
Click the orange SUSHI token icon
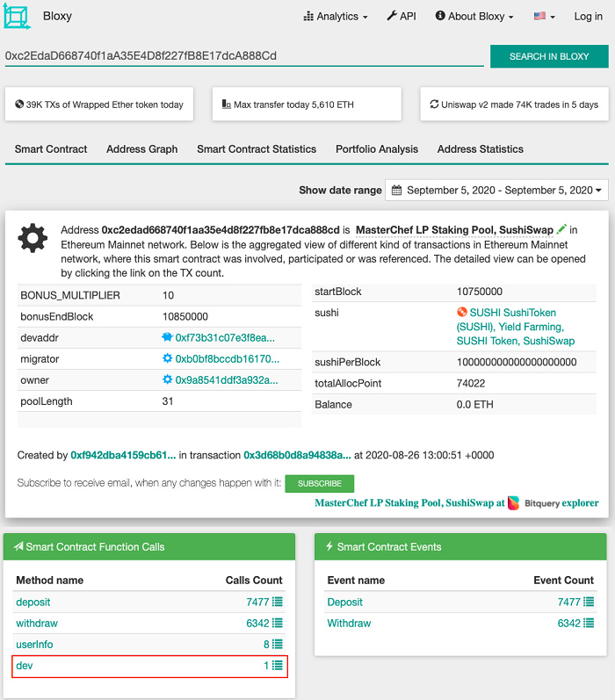point(462,312)
